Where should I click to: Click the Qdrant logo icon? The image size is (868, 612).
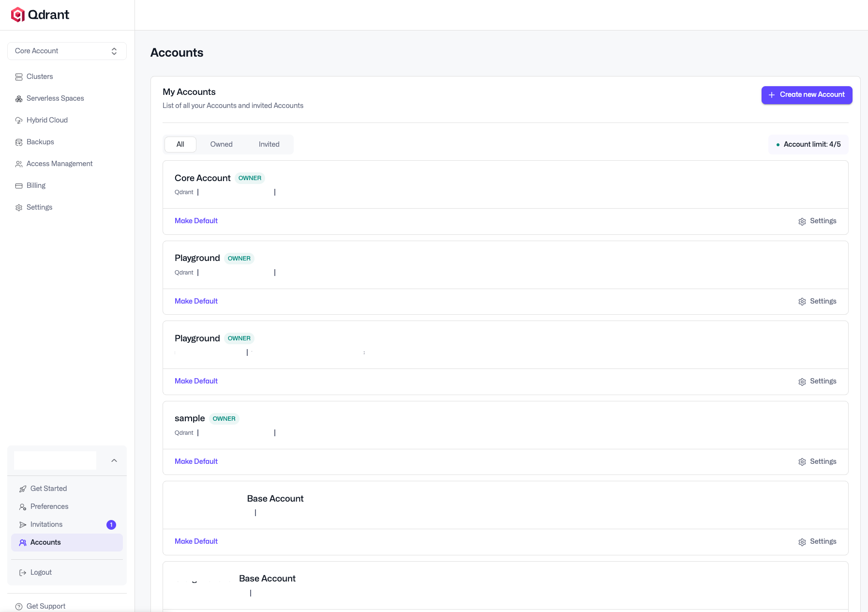tap(17, 15)
